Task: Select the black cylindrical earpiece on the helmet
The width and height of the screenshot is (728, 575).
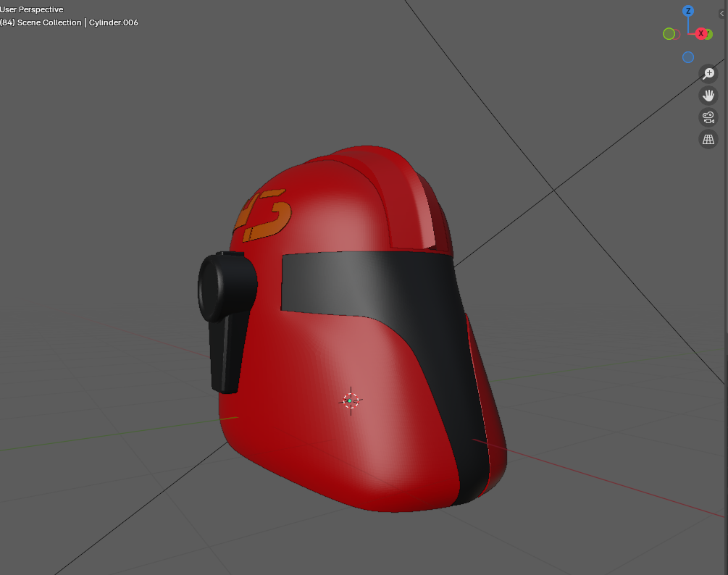Action: 227,286
